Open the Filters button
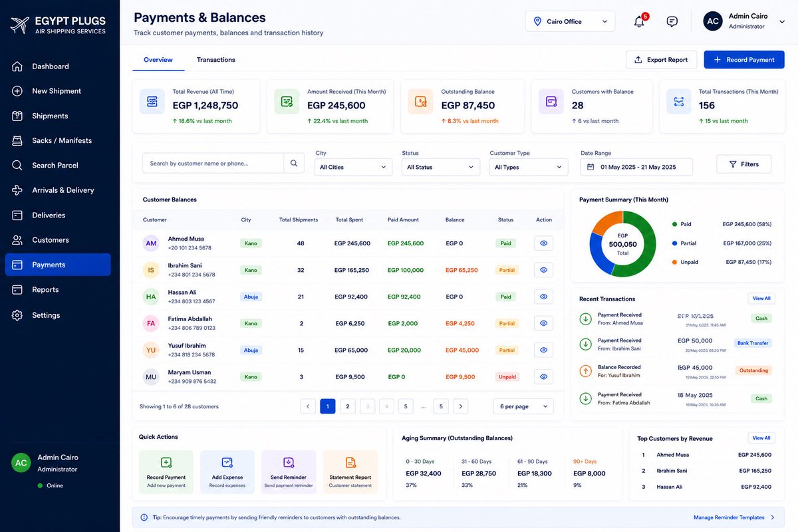Viewport: 798px width, 532px height. point(744,164)
